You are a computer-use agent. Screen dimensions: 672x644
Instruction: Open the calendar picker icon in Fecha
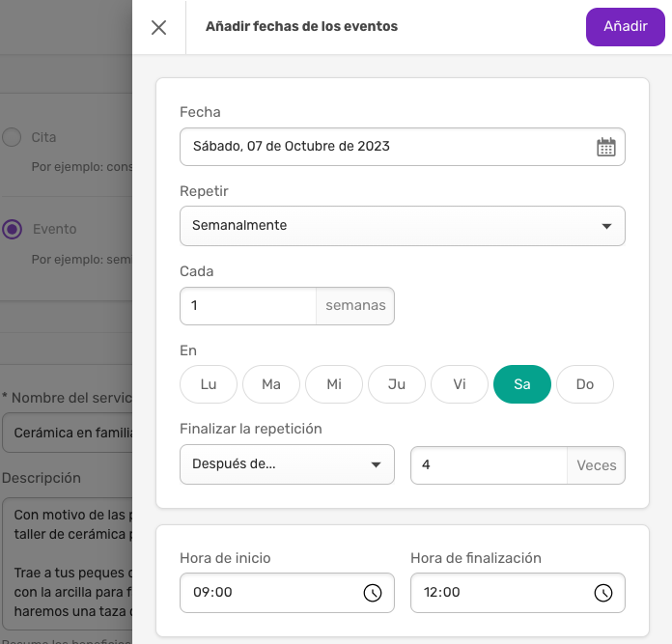pyautogui.click(x=606, y=147)
